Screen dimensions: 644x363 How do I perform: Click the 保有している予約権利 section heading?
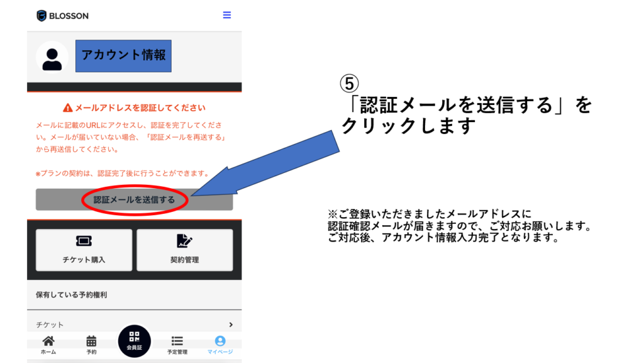[71, 294]
